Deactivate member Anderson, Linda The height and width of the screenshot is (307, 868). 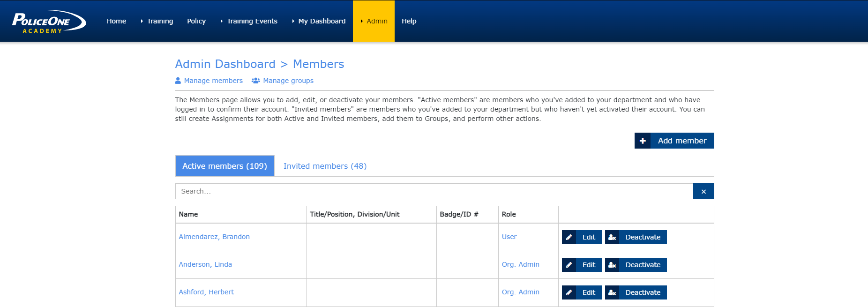pyautogui.click(x=636, y=265)
